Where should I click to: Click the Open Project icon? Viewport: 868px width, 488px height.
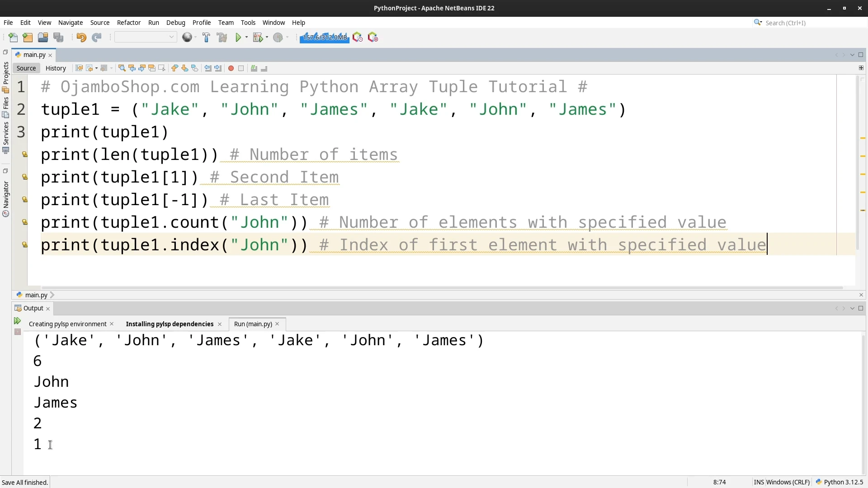(x=43, y=38)
